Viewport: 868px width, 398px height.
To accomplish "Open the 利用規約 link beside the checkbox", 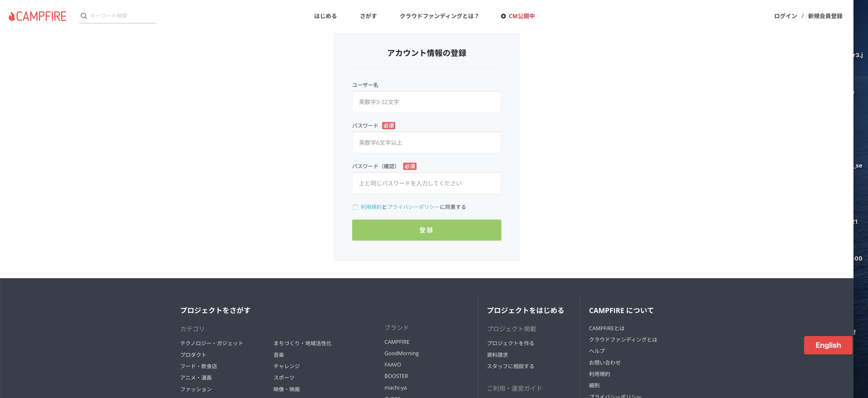I will point(371,207).
